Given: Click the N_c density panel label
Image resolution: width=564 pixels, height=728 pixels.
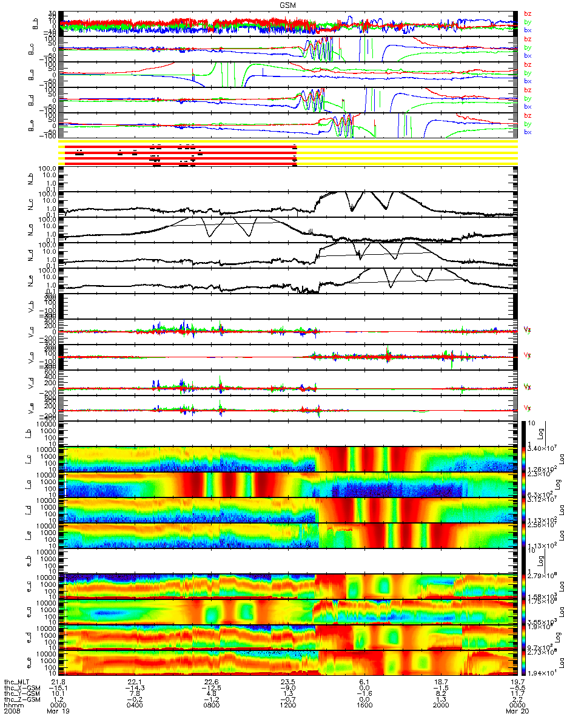Looking at the screenshot, I should 30,204.
